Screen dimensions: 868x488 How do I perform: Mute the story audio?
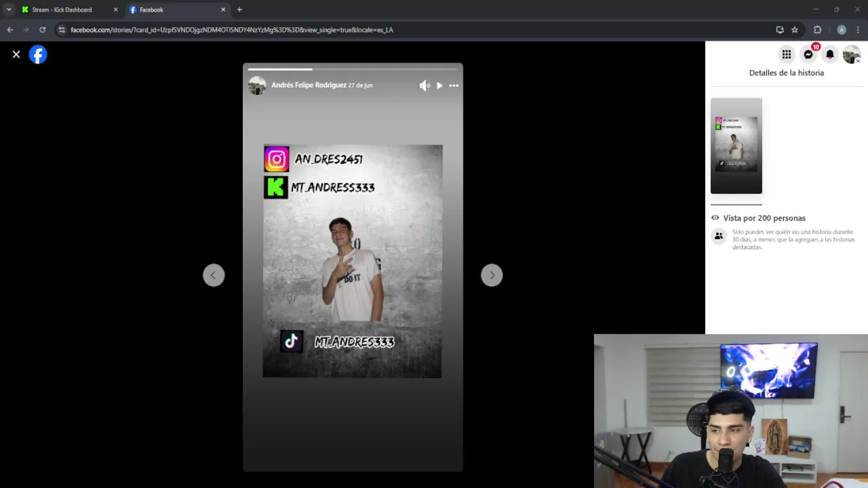click(x=425, y=85)
